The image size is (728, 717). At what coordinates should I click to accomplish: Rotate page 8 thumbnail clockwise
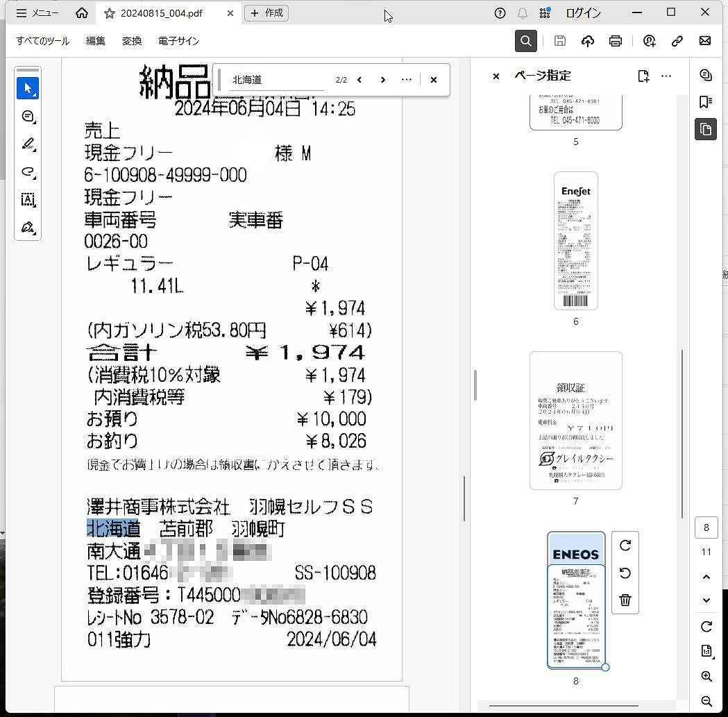(x=625, y=546)
